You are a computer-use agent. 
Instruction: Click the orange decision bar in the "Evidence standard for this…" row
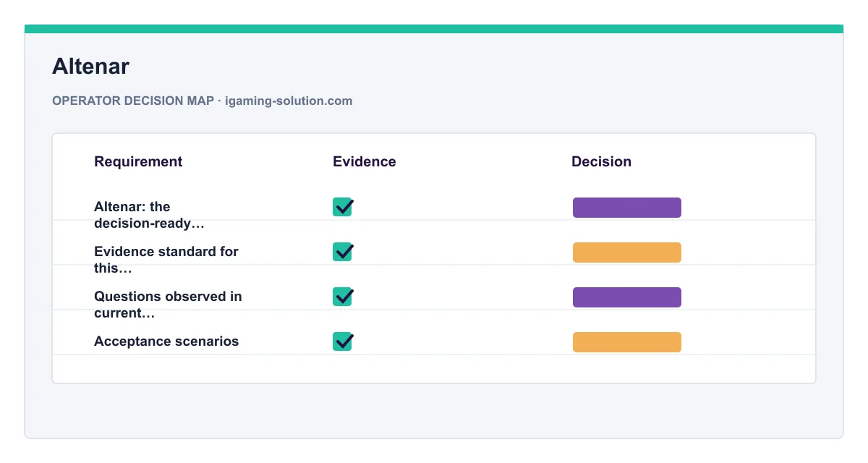coord(627,252)
